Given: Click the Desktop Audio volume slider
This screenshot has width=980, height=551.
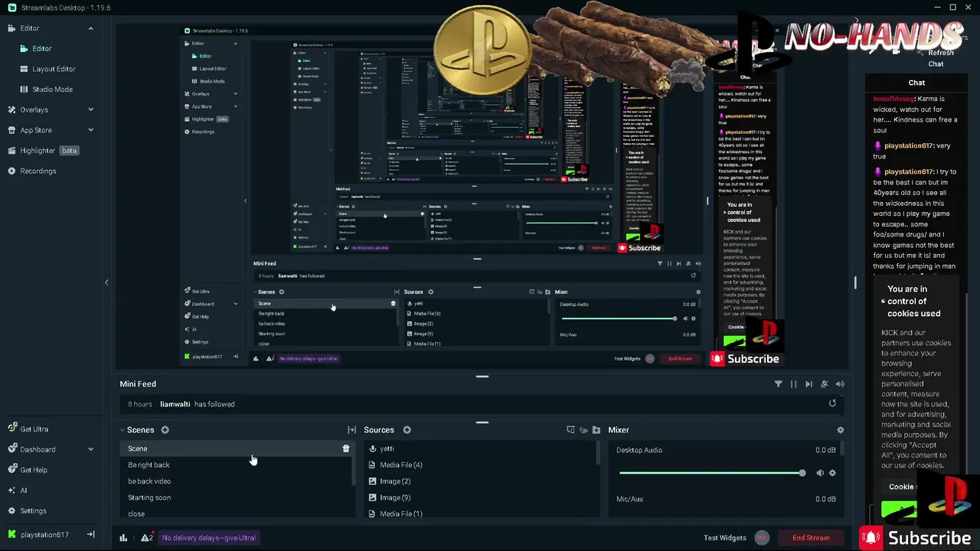Looking at the screenshot, I should [x=712, y=473].
